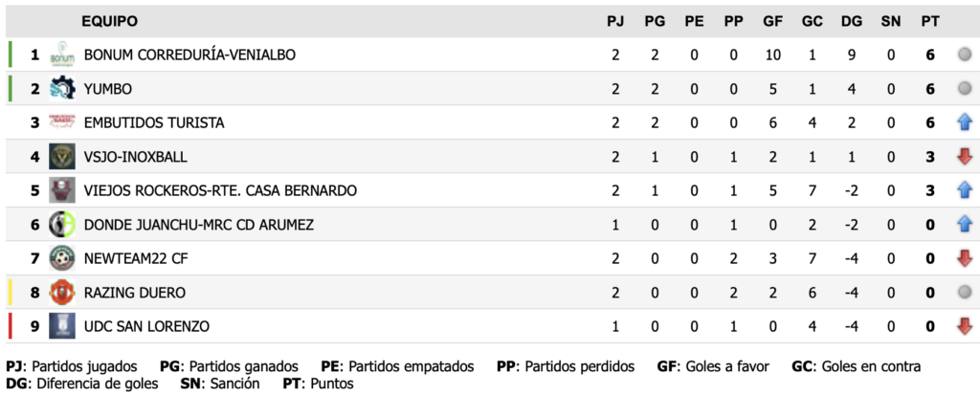980x396 pixels.
Task: Click the gray status dot for Yumbo
Action: [965, 89]
